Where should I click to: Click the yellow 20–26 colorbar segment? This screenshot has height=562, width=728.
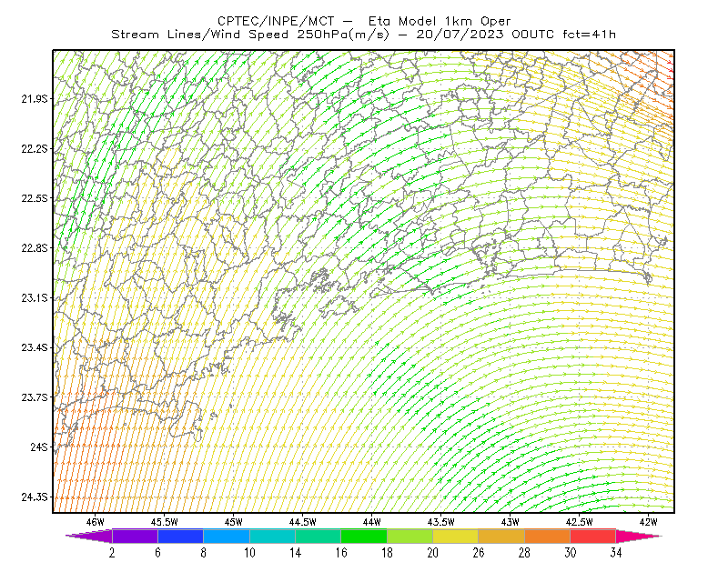tap(456, 536)
